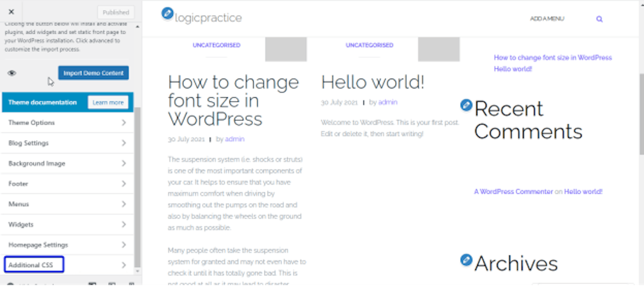Viewport: 644px width, 286px height.
Task: Expand Blog Settings chevron arrow
Action: pyautogui.click(x=124, y=143)
